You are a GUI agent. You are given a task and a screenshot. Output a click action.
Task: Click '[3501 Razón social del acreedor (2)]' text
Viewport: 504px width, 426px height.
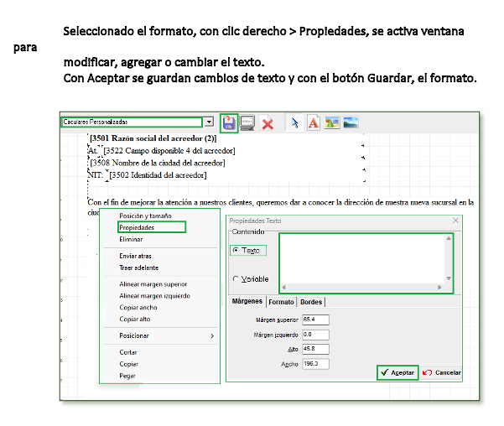click(x=153, y=138)
